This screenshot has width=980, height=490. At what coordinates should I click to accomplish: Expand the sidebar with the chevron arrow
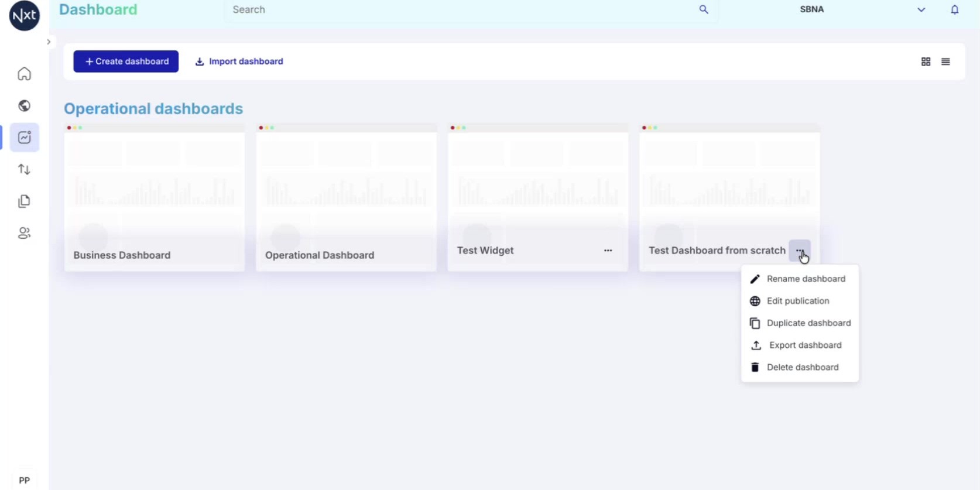[x=49, y=42]
